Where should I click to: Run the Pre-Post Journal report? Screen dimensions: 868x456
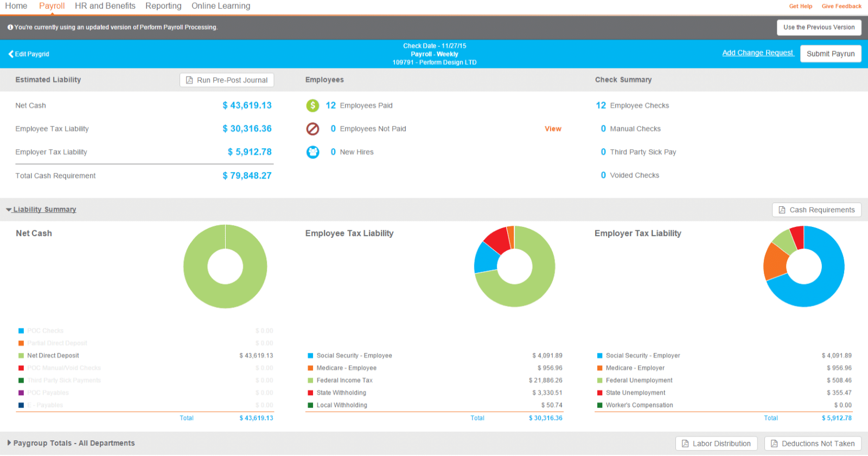[227, 80]
